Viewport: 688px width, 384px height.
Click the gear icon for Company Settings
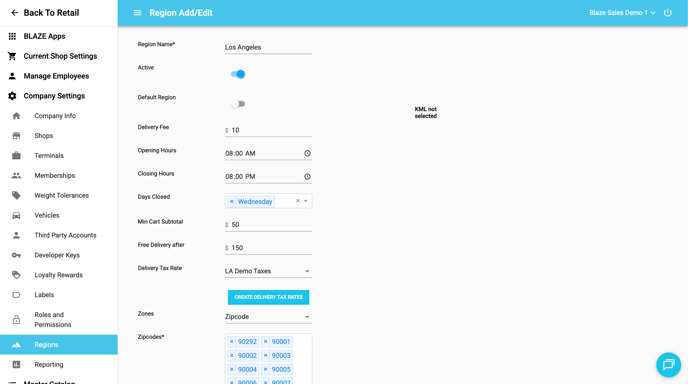coord(12,96)
